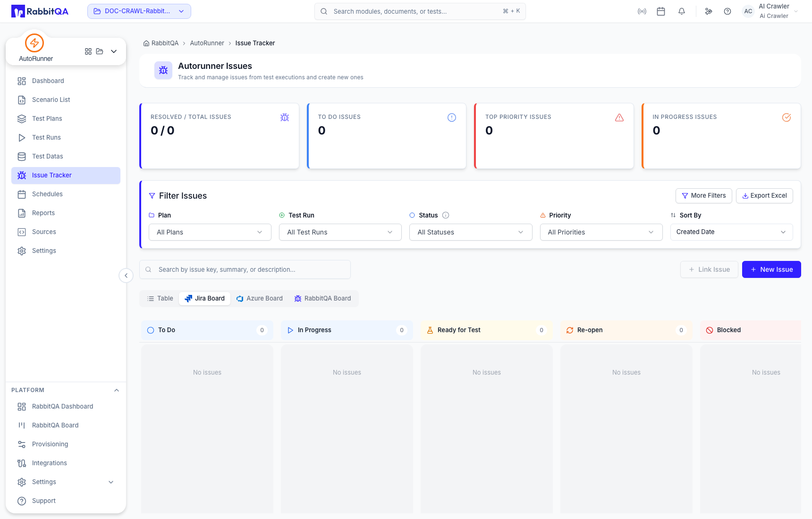Click the check circle in In Progress Issues card
This screenshot has height=519, width=812.
787,117
